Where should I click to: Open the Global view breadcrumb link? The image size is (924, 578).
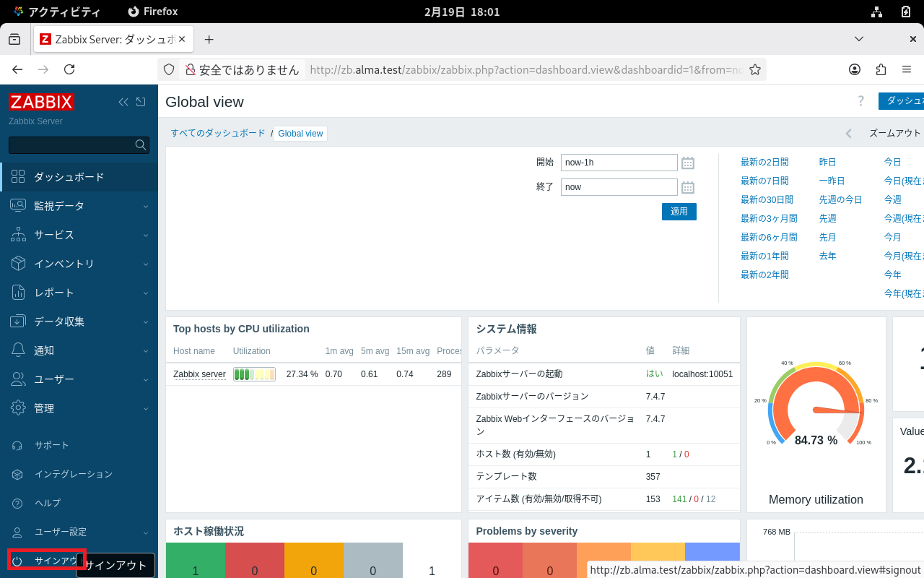tap(300, 134)
